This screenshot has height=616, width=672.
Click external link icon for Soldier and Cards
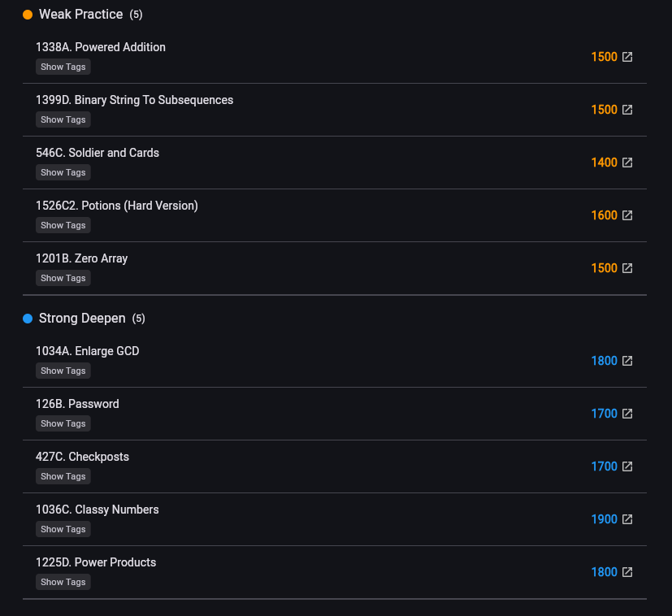[x=627, y=163]
